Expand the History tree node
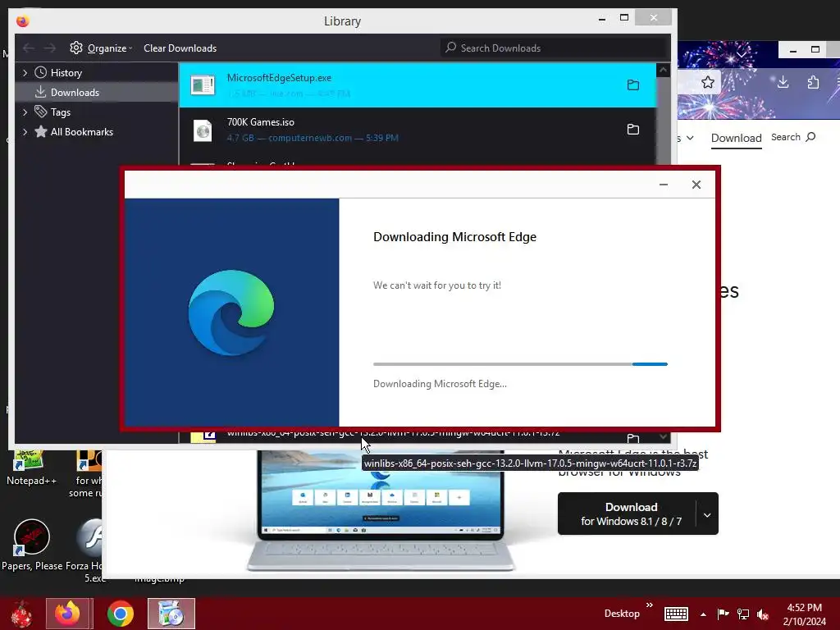The image size is (840, 630). (x=25, y=73)
